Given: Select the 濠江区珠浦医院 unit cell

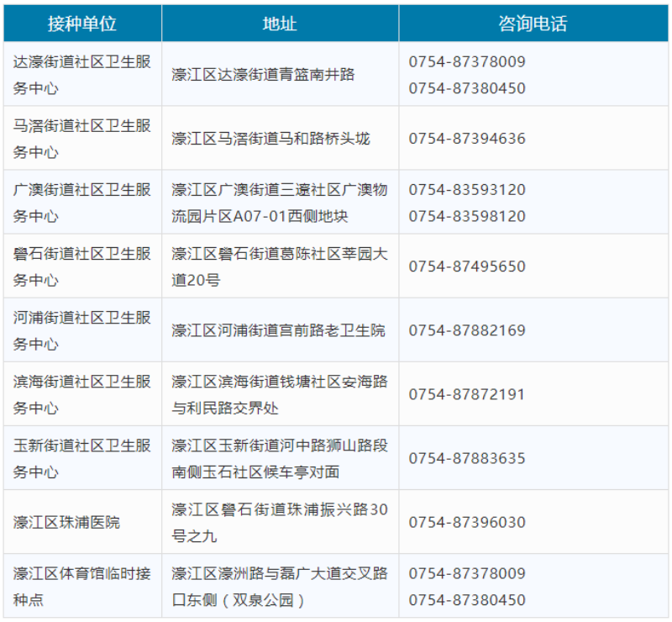Looking at the screenshot, I should [x=66, y=522].
